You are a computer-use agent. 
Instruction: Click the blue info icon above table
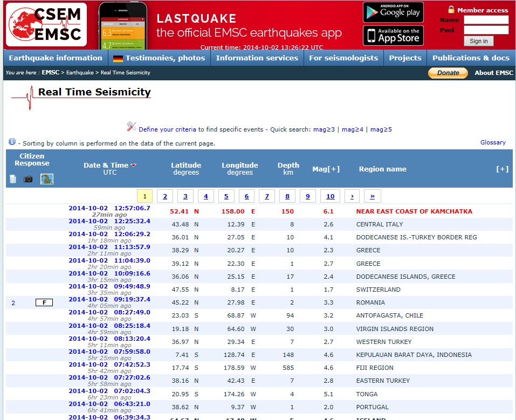(x=12, y=142)
